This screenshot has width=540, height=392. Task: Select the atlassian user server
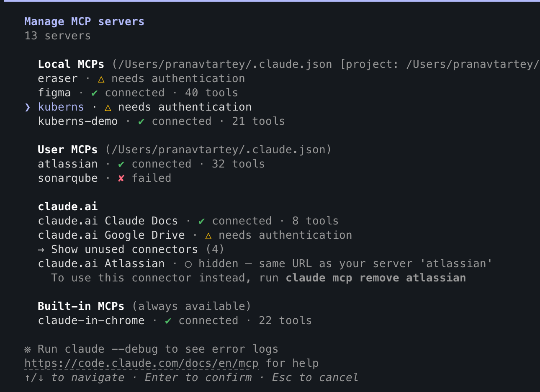click(152, 164)
